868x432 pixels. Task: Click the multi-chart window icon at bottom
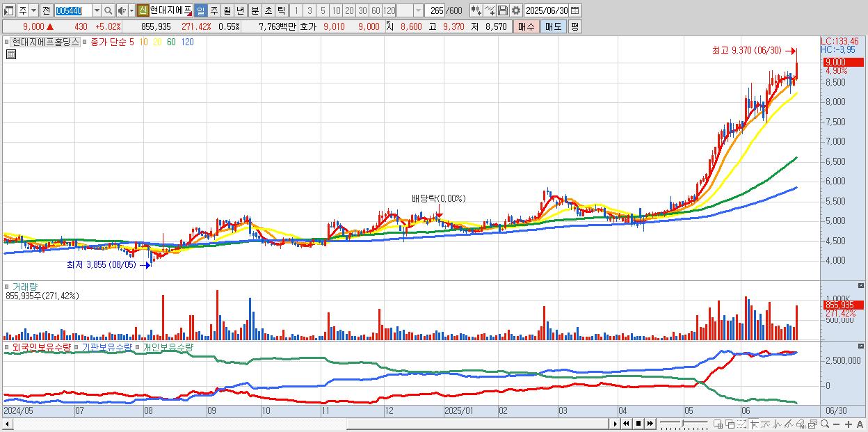click(x=812, y=424)
